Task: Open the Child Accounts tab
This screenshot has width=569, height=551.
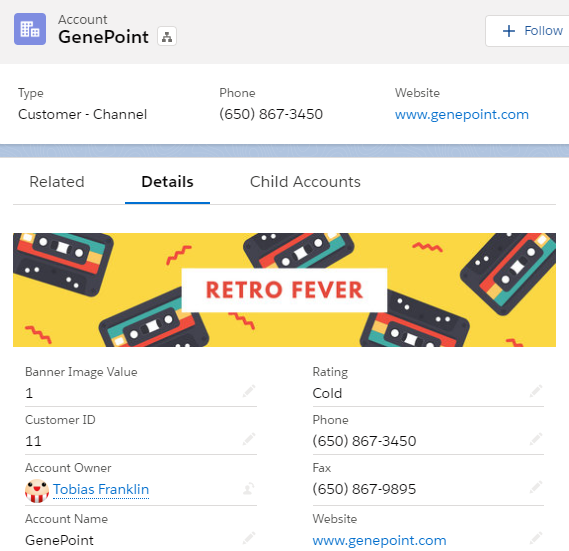Action: click(x=305, y=181)
